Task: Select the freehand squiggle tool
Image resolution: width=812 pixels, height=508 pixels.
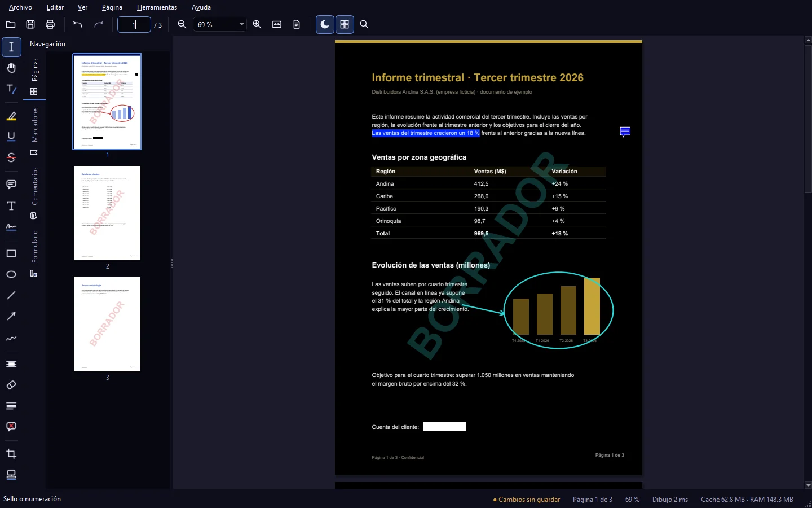Action: (x=11, y=338)
